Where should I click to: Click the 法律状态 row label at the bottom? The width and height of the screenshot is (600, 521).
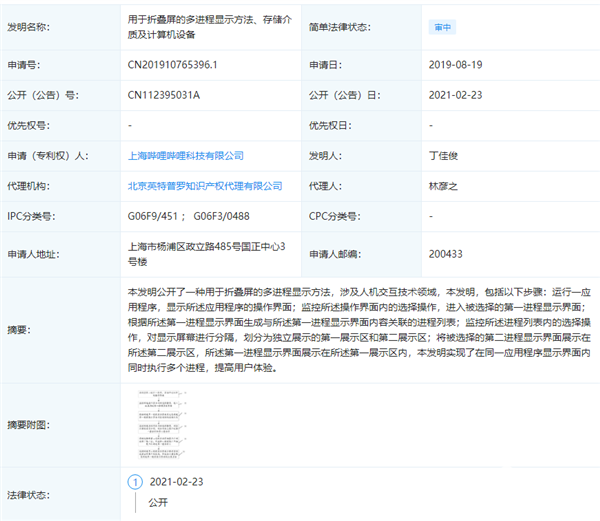click(x=36, y=493)
